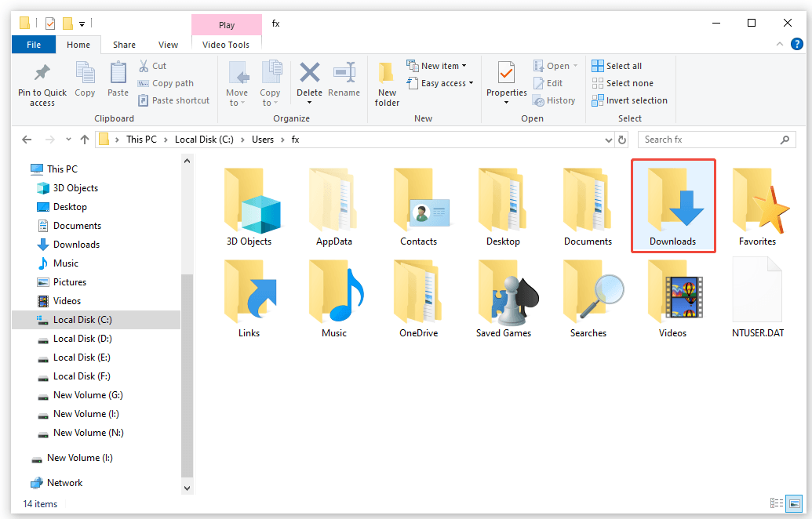Open the Move to dropdown
Viewport: 812px width, 519px height.
coord(237,81)
